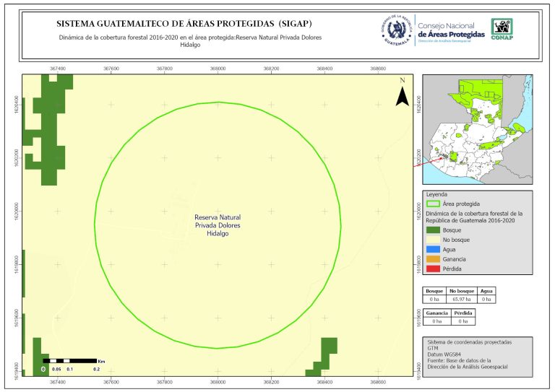Click the kilometer scale bar

coord(69,360)
